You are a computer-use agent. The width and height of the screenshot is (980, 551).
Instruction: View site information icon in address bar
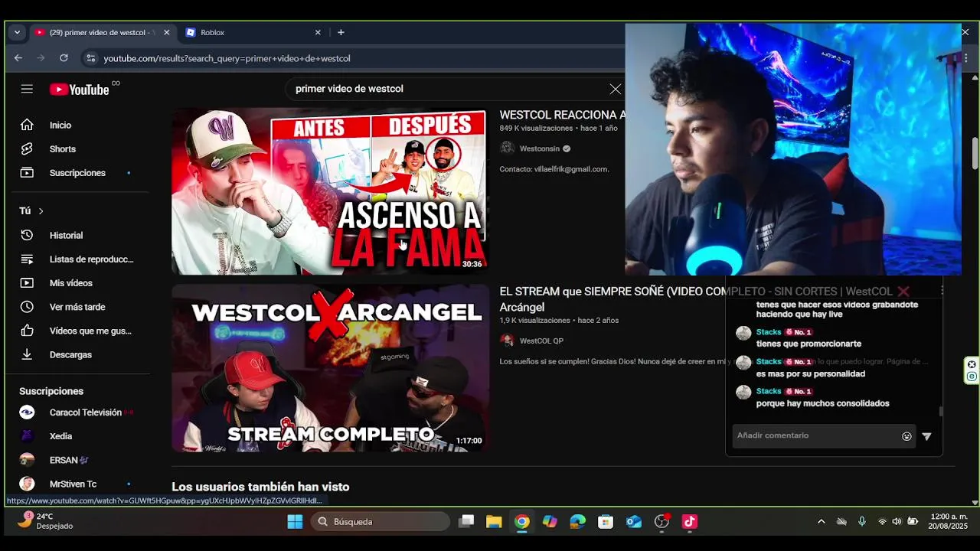click(x=90, y=58)
